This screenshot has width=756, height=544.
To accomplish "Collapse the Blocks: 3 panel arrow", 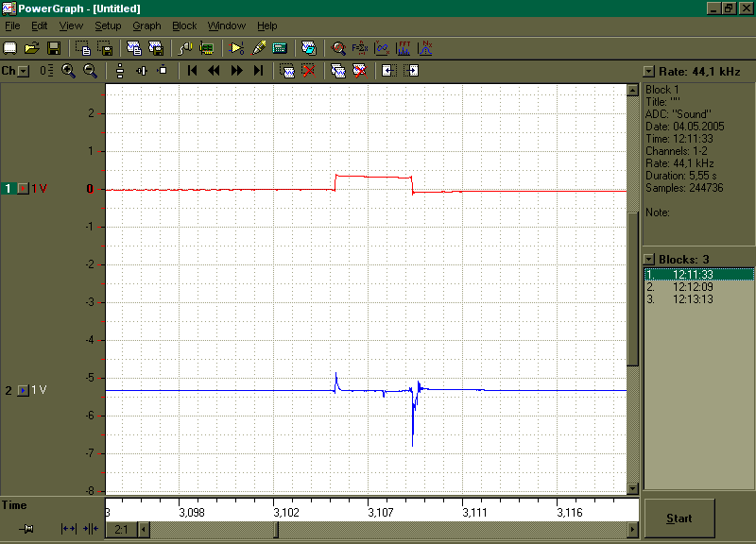I will tap(649, 260).
